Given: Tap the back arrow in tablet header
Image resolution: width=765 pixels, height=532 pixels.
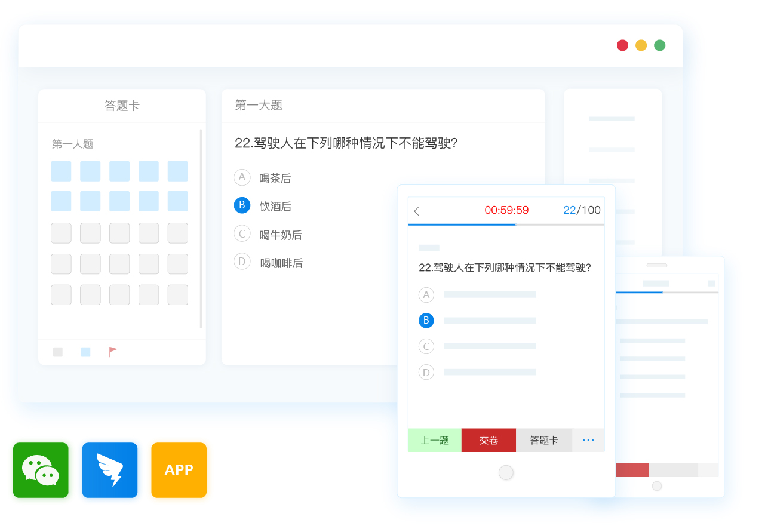Looking at the screenshot, I should pos(417,211).
